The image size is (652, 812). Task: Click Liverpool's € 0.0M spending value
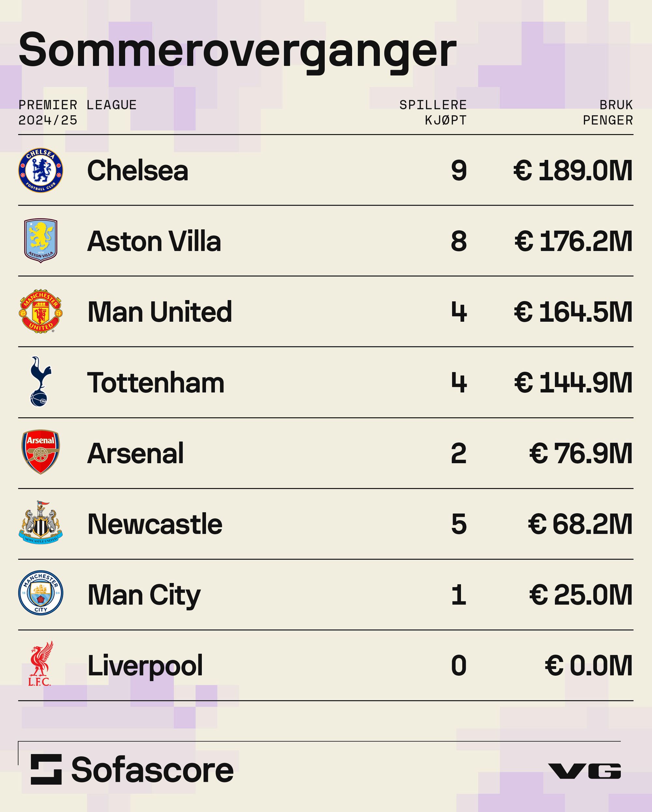click(589, 666)
